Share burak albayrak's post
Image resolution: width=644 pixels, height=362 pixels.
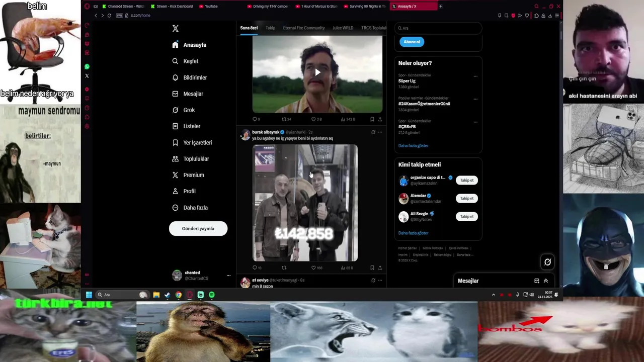380,267
